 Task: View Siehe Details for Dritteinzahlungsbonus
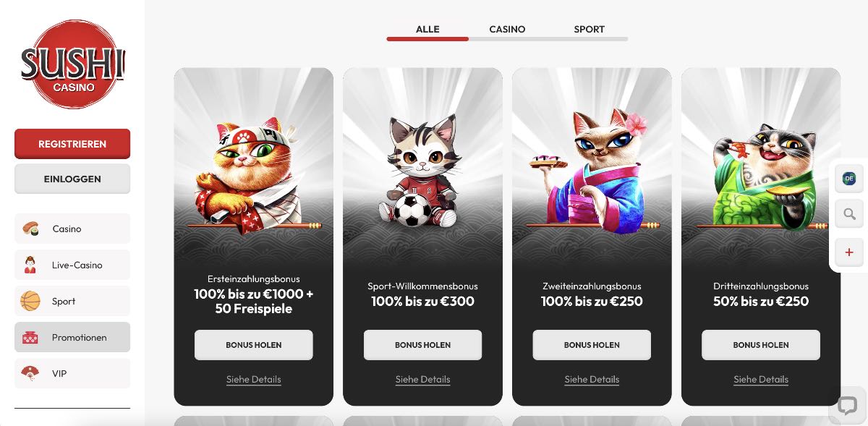coord(761,380)
